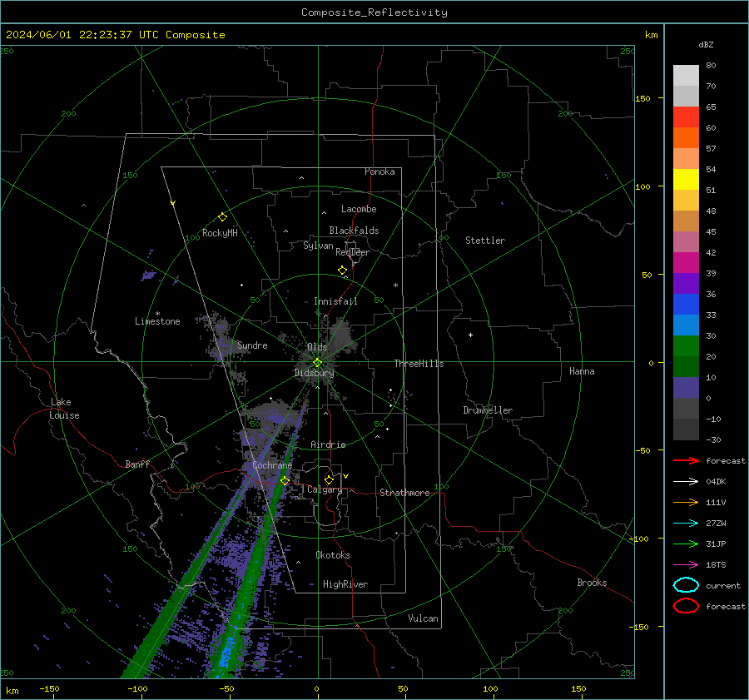Image resolution: width=749 pixels, height=700 pixels.
Task: Click the asterisk marker above Limestone
Action: [x=157, y=314]
